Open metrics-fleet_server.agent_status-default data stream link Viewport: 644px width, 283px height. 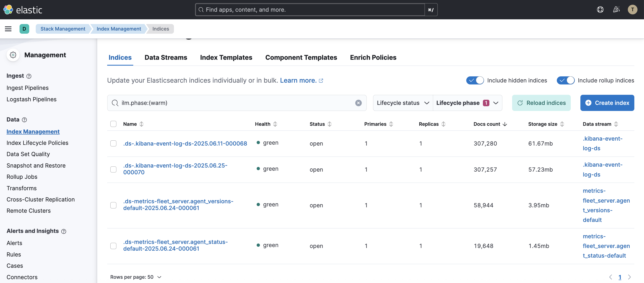click(606, 246)
